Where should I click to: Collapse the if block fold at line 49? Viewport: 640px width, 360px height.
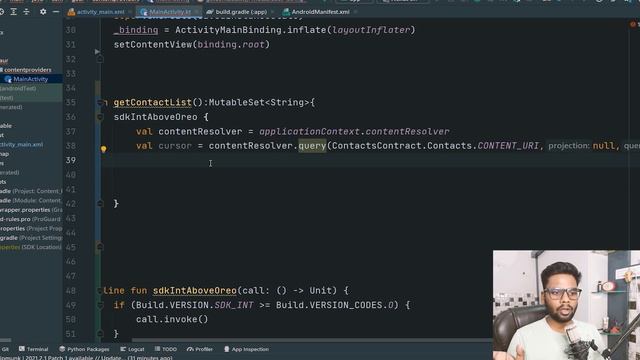pyautogui.click(x=100, y=305)
